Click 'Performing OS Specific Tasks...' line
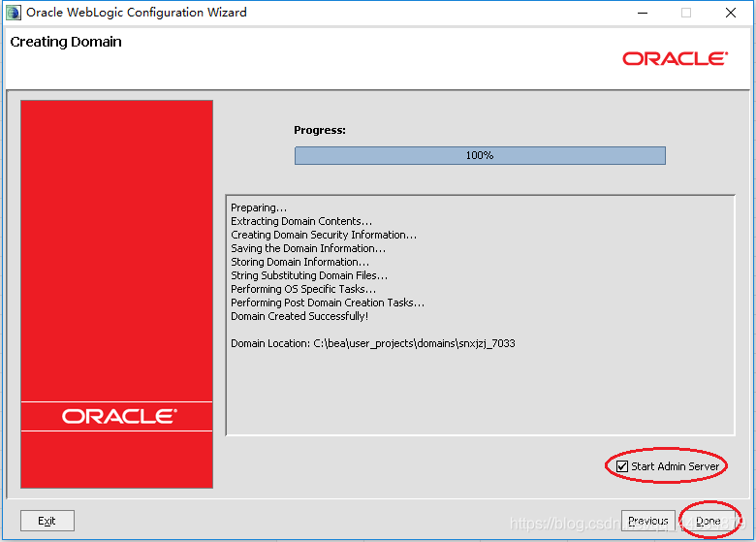The height and width of the screenshot is (542, 756). click(x=303, y=289)
